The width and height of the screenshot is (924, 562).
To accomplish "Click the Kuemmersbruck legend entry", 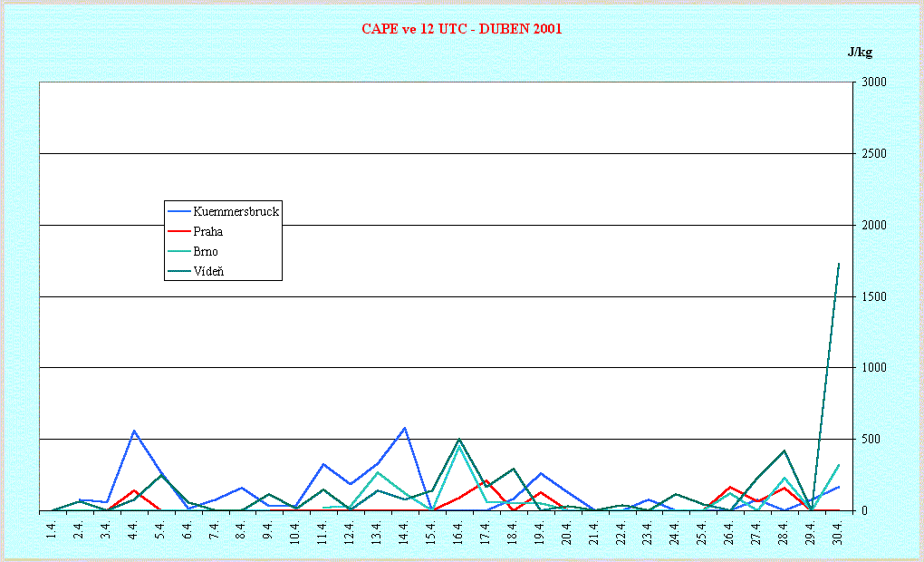I will (x=236, y=212).
